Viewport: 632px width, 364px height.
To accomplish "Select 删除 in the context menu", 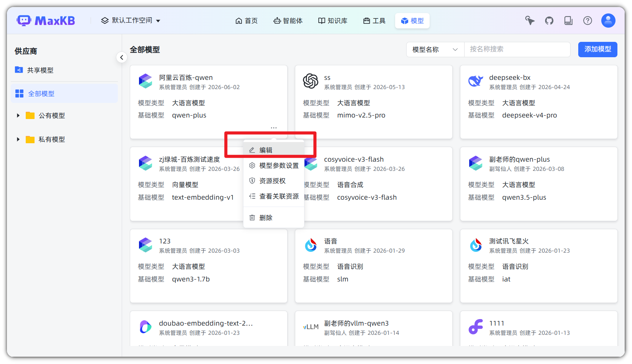I will pyautogui.click(x=274, y=218).
